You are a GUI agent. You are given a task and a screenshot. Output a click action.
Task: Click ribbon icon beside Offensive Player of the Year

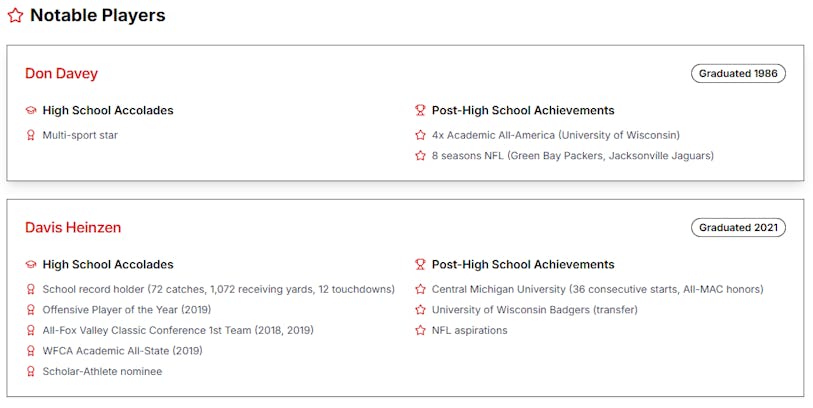point(31,310)
